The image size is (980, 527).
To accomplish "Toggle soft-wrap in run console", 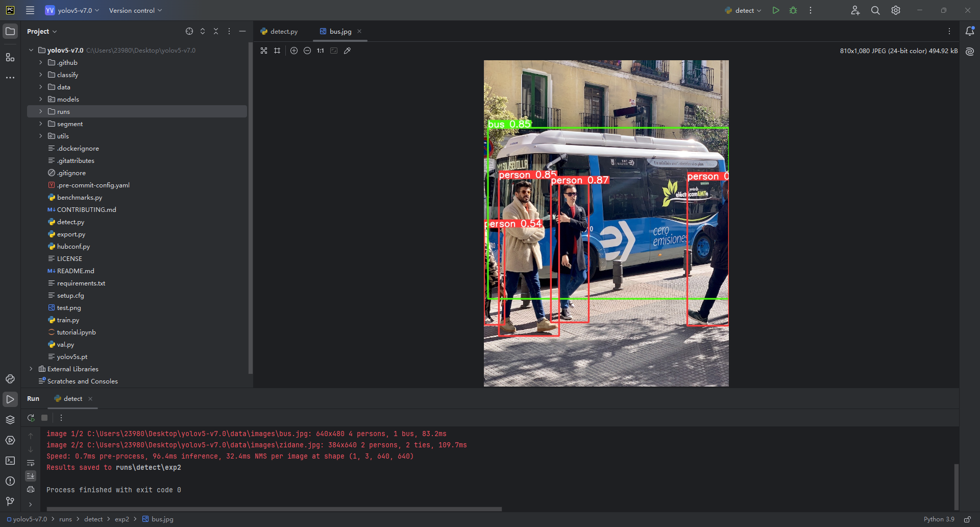I will (x=31, y=463).
